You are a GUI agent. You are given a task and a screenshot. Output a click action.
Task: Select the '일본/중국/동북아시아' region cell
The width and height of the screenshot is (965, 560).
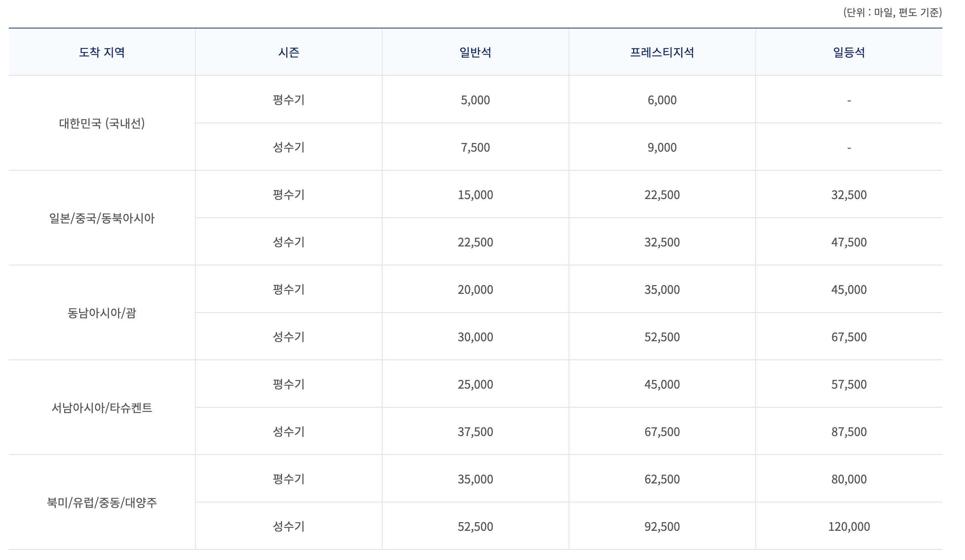point(102,218)
